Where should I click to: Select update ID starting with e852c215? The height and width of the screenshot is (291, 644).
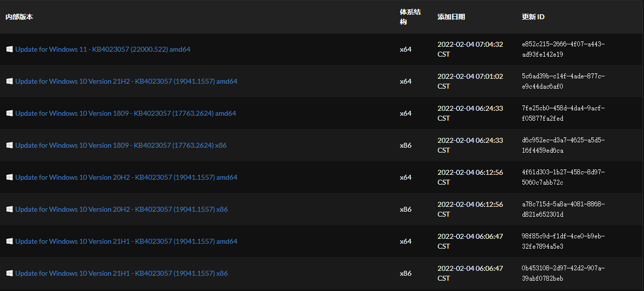563,49
